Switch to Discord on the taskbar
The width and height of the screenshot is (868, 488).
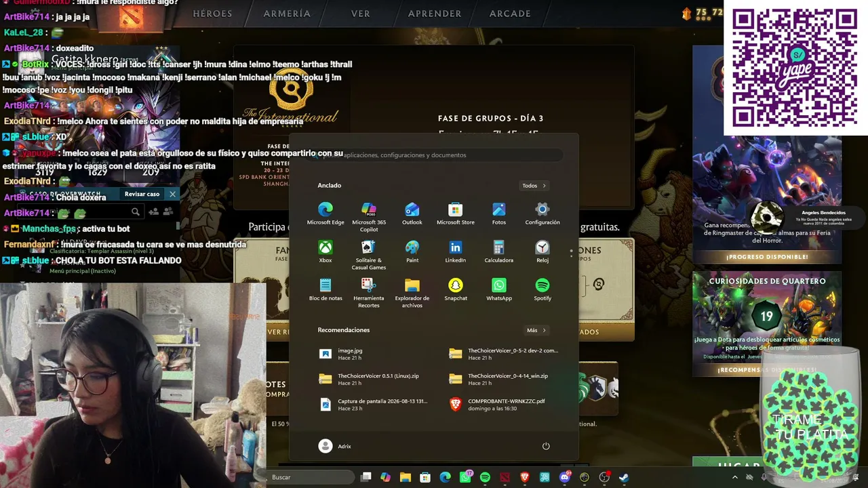point(565,477)
